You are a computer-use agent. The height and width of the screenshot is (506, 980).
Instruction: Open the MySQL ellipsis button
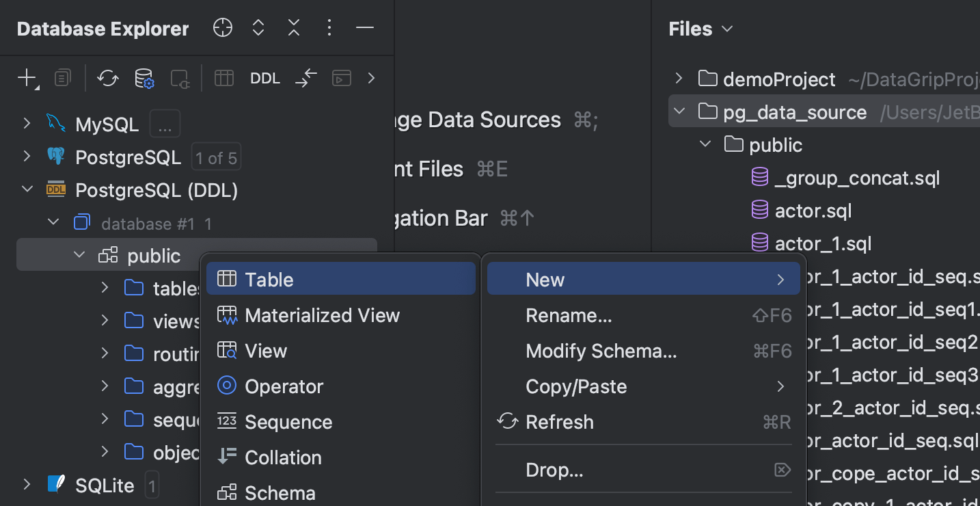point(163,123)
